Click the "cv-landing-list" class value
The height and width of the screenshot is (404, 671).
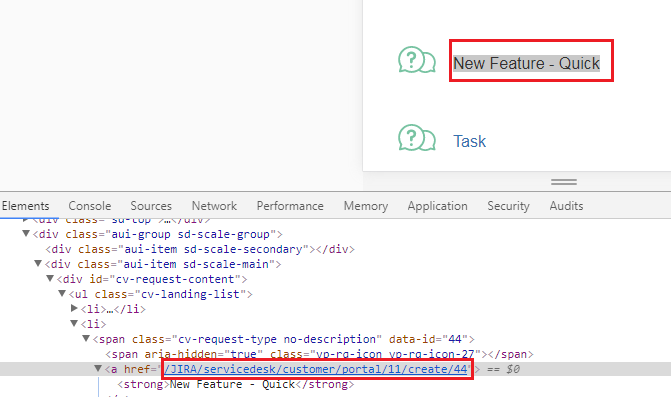coord(190,294)
